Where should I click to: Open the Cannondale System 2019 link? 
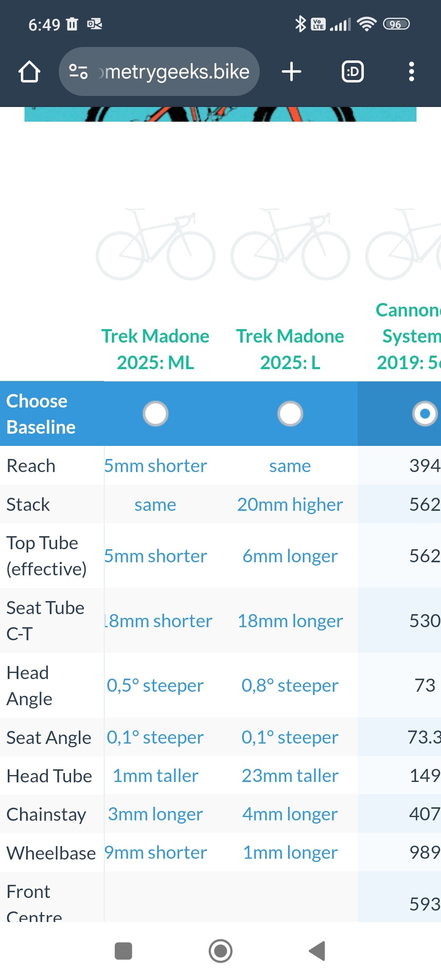click(408, 336)
